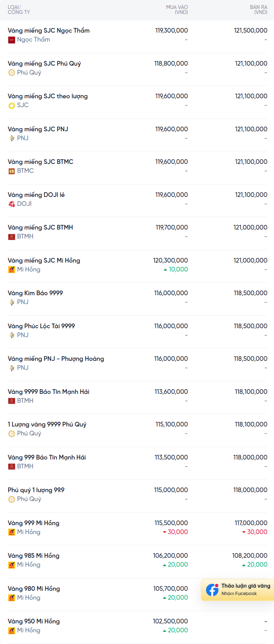
Task: Click the Mi Hồng logo under Vàng miếng SJC Mi Hồng
Action: (12, 270)
